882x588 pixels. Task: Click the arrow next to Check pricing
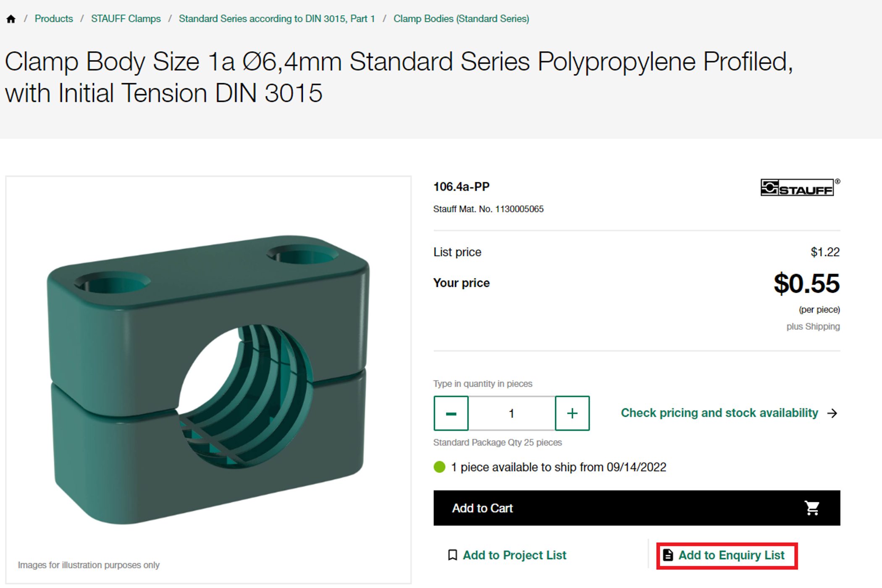pos(832,413)
